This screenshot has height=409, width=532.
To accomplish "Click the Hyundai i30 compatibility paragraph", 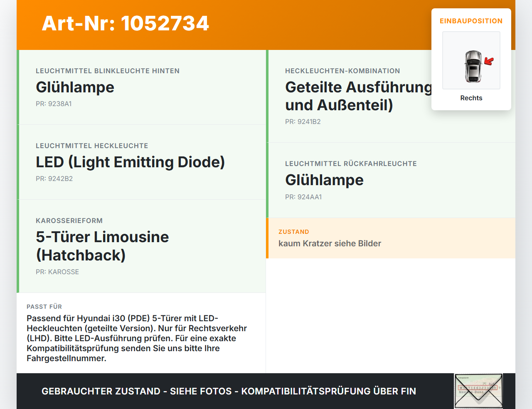I will pyautogui.click(x=137, y=338).
